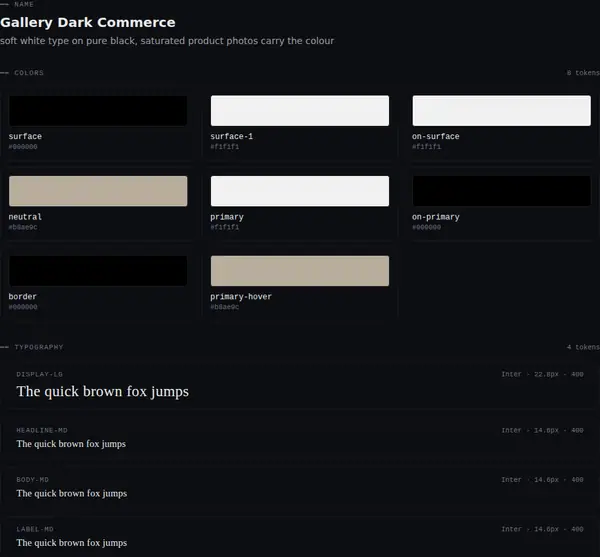Click the #000000 hex value under surface

[23, 147]
